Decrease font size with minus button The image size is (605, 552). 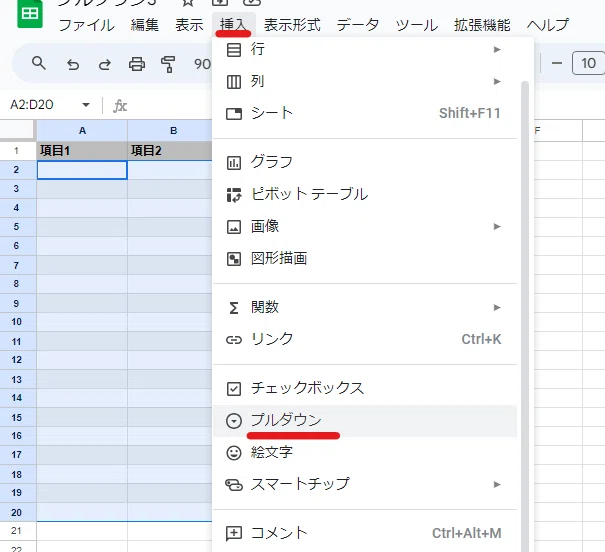(556, 63)
